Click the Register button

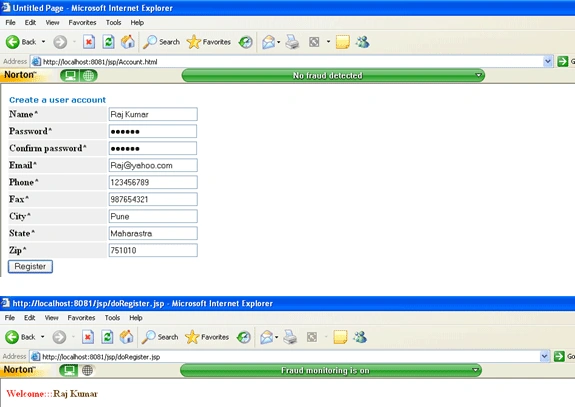pyautogui.click(x=30, y=267)
